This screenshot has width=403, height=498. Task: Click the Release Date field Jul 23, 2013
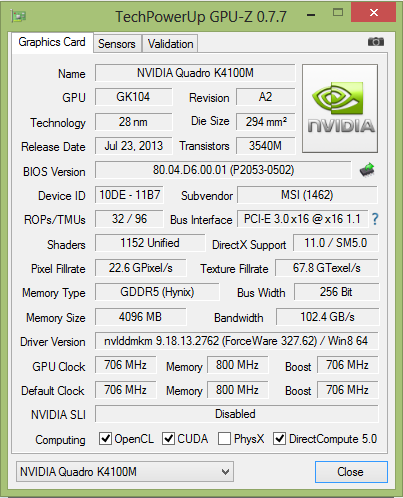(x=133, y=146)
